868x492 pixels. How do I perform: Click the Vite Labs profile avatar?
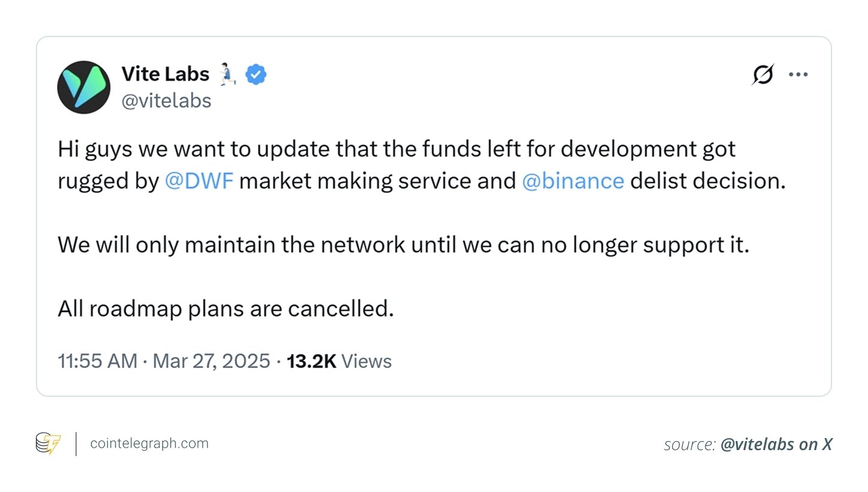(x=84, y=87)
